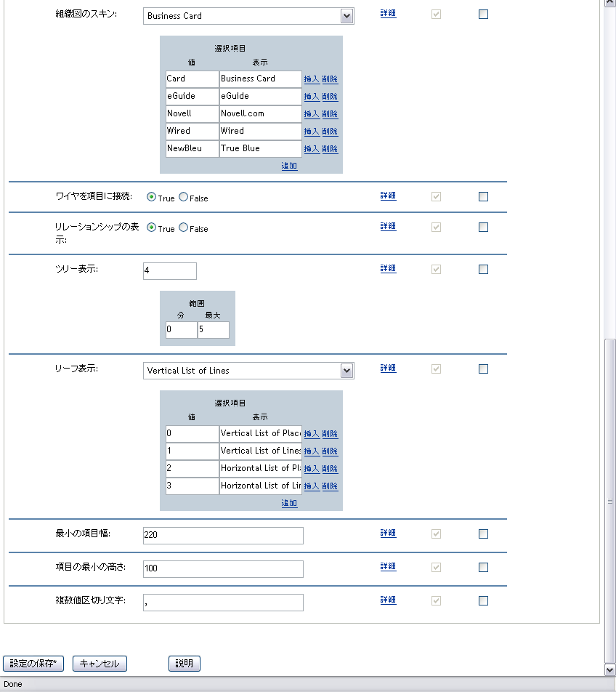Screen dimensions: 616x692
Task: Click 削除 in the Vertical List of Lines row
Action: 330,451
